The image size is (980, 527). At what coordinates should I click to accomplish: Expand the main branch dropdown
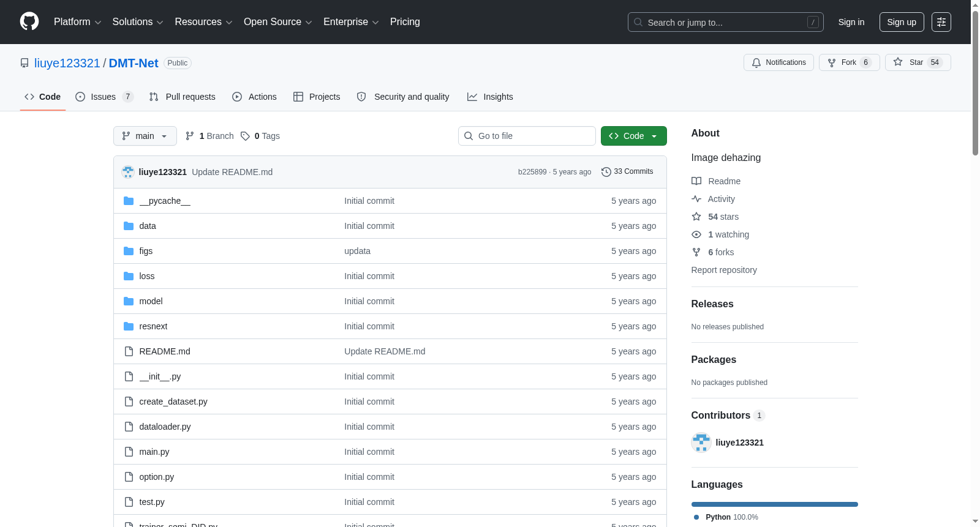tap(145, 136)
